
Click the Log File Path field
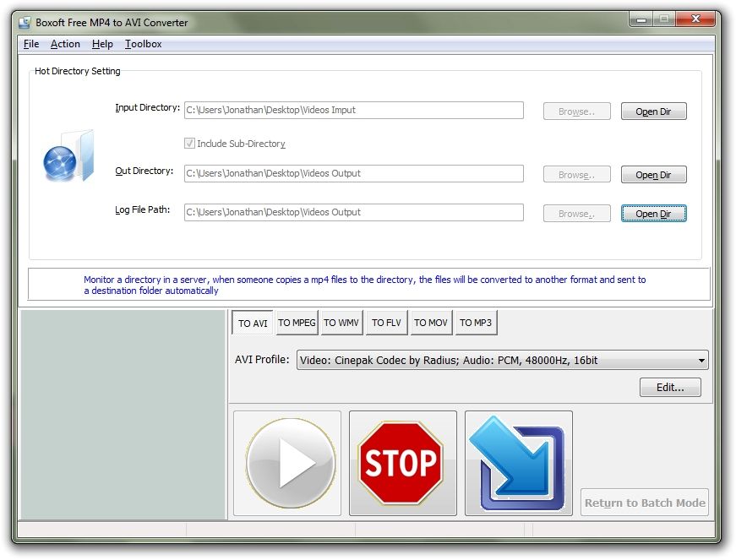pyautogui.click(x=354, y=213)
